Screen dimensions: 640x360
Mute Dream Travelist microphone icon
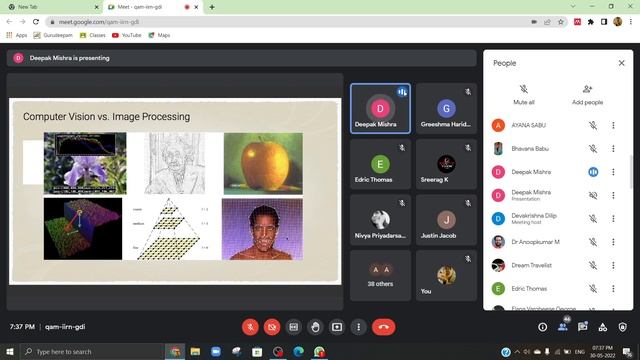pos(593,265)
